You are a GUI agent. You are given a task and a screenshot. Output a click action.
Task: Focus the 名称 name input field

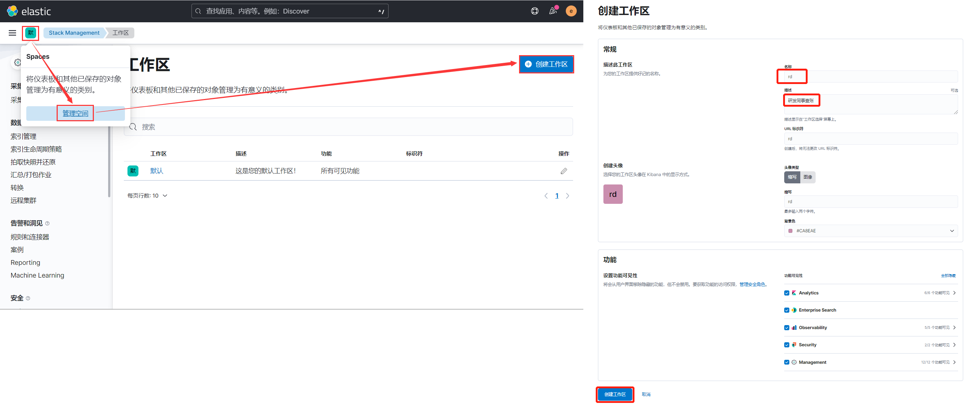pos(871,76)
